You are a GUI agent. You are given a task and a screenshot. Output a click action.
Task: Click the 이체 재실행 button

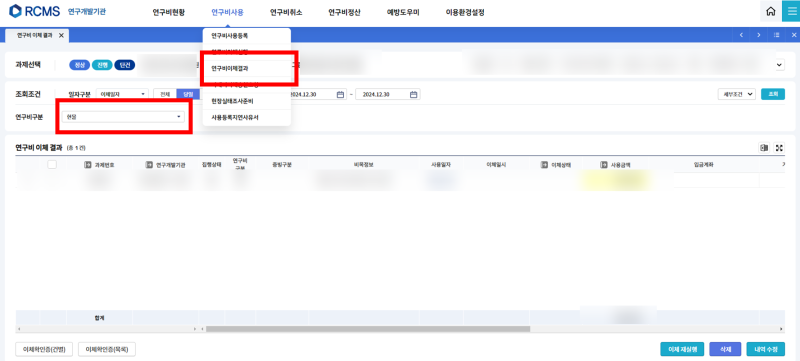(682, 349)
